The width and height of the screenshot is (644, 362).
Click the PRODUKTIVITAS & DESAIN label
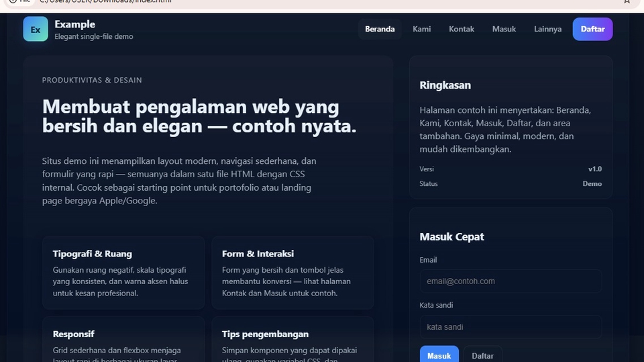[x=92, y=80]
